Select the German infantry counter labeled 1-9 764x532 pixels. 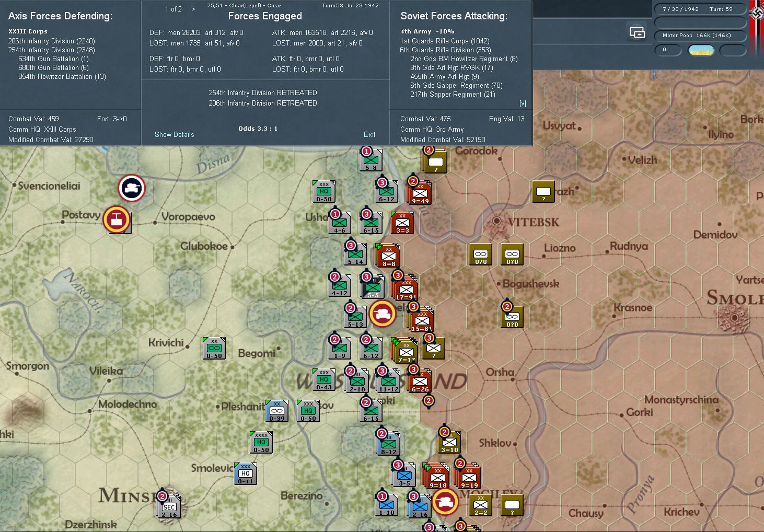pos(340,349)
